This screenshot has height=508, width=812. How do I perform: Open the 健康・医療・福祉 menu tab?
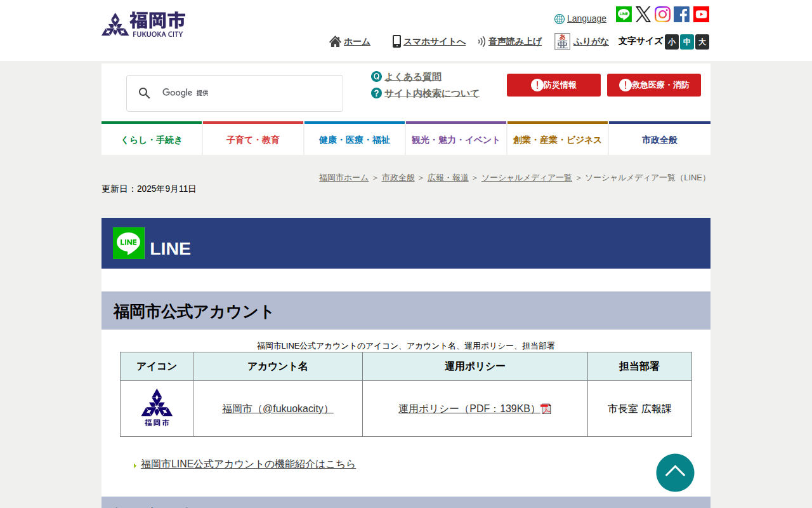pyautogui.click(x=355, y=138)
